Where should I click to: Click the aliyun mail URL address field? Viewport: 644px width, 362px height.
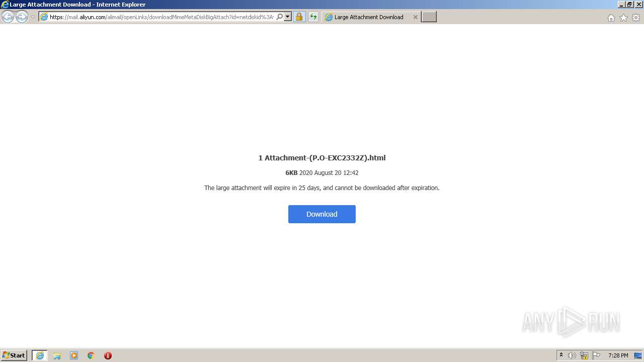[x=162, y=17]
